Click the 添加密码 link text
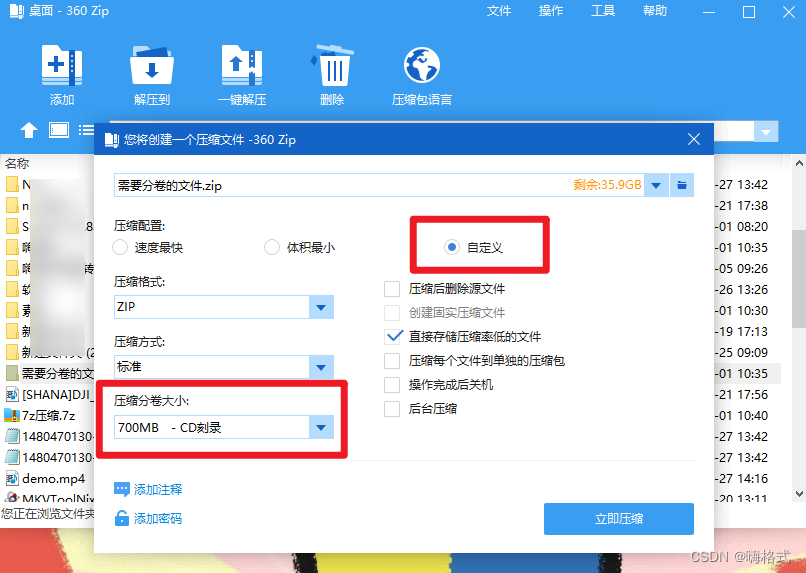The height and width of the screenshot is (573, 806). click(x=158, y=519)
